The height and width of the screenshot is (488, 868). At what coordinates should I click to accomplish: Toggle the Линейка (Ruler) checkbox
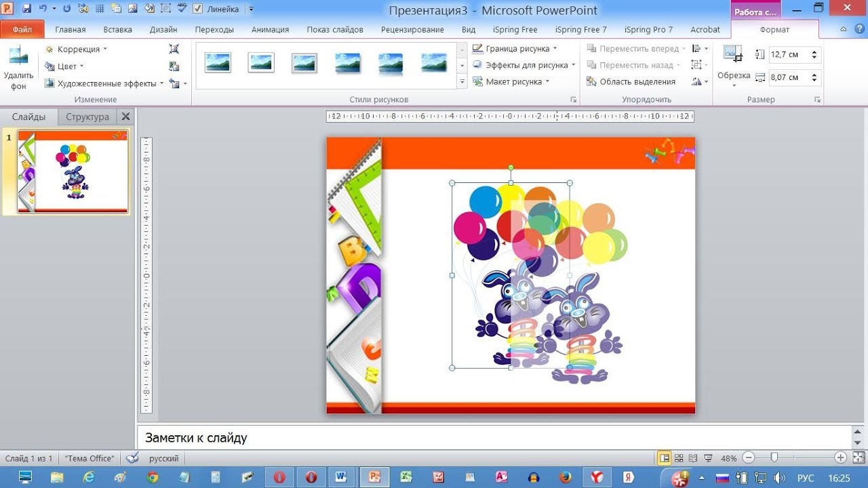click(x=198, y=9)
